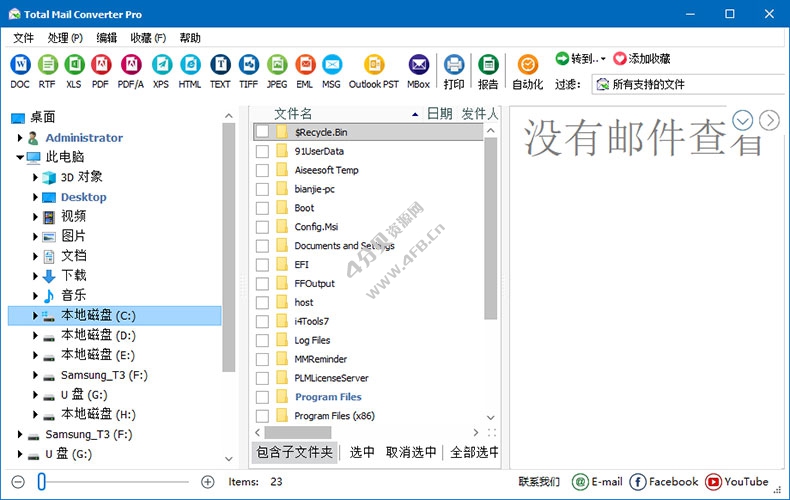This screenshot has height=500, width=790.
Task: Click the zoom slider handle
Action: click(x=42, y=482)
